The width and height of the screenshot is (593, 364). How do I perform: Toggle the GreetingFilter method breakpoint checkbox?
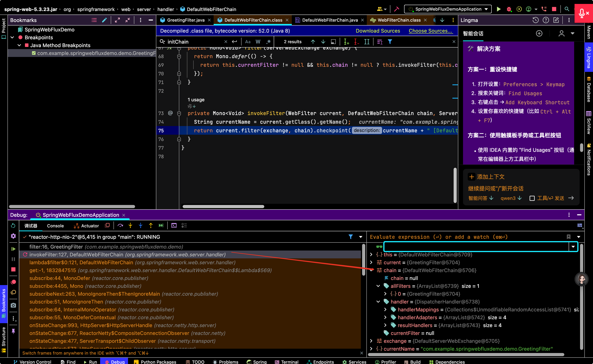(34, 53)
